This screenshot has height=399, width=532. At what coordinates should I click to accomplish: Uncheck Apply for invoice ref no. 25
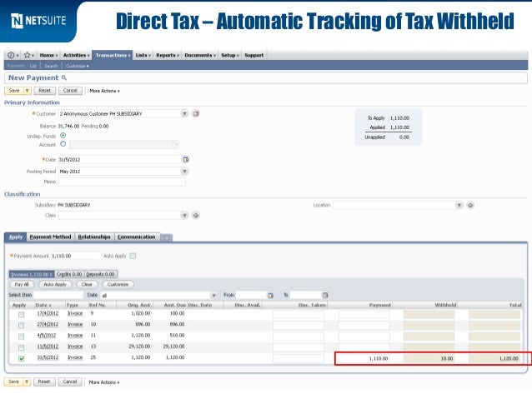(x=22, y=358)
